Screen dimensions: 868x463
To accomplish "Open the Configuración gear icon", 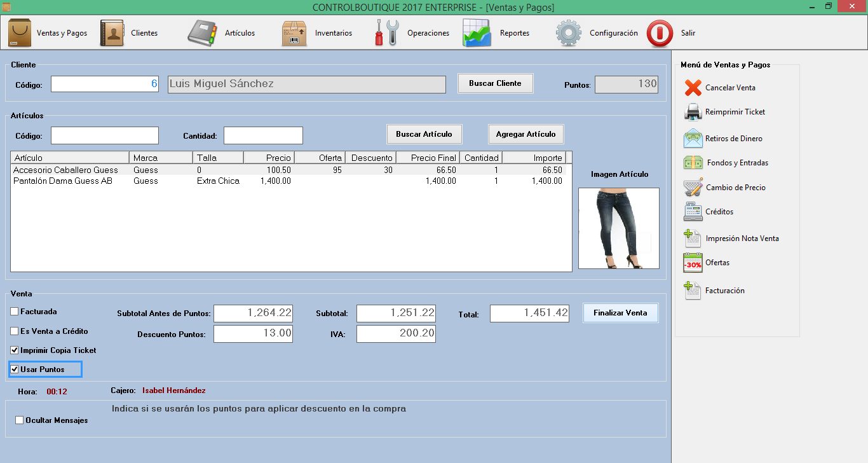I will pyautogui.click(x=569, y=33).
